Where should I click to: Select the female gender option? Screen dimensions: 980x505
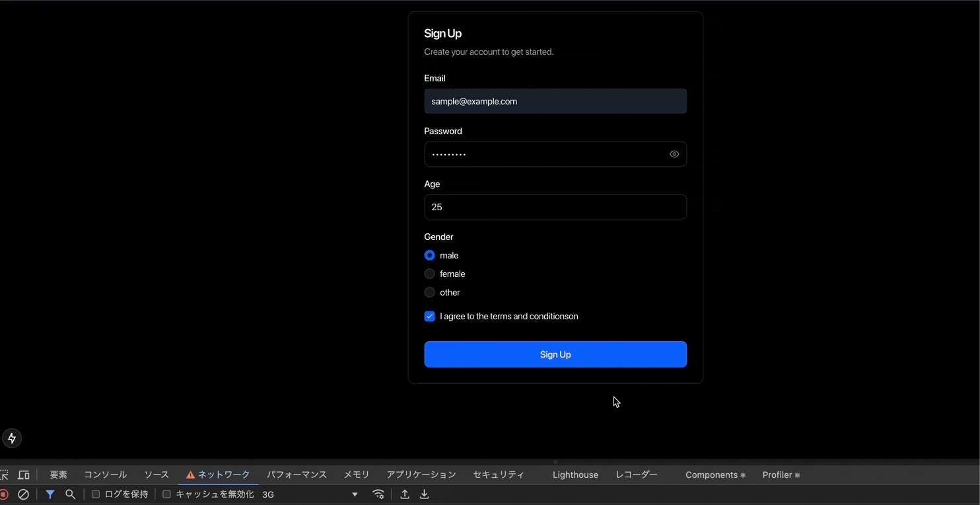[430, 274]
